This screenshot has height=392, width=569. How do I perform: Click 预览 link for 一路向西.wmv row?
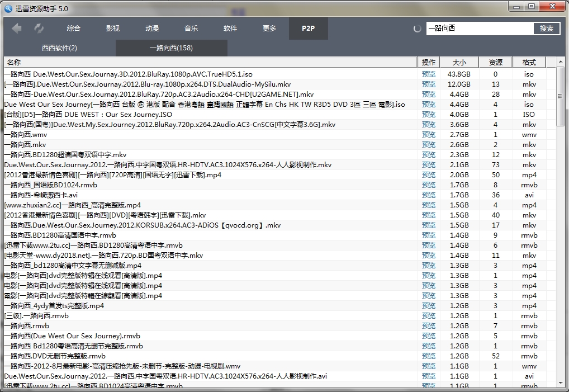(x=429, y=135)
